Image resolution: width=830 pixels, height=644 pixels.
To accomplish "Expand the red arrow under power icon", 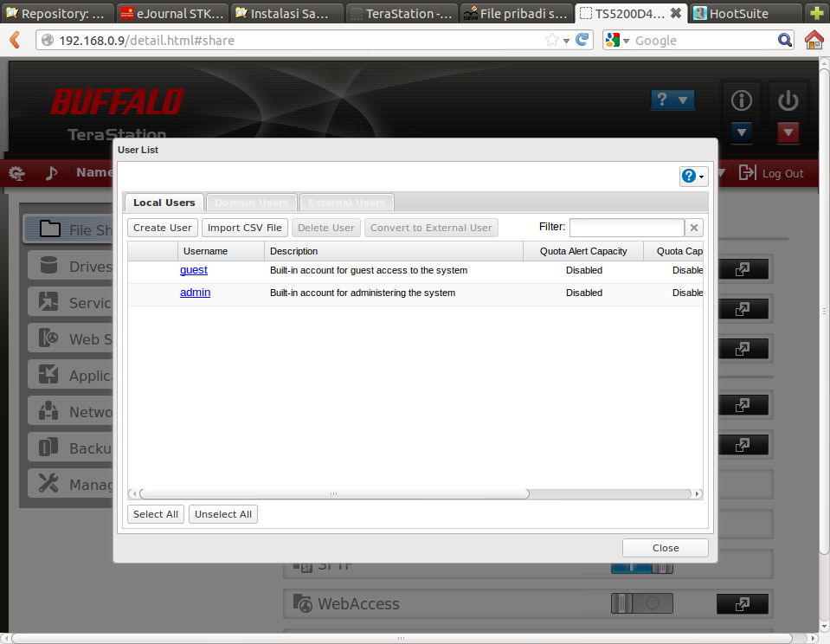I will click(788, 132).
